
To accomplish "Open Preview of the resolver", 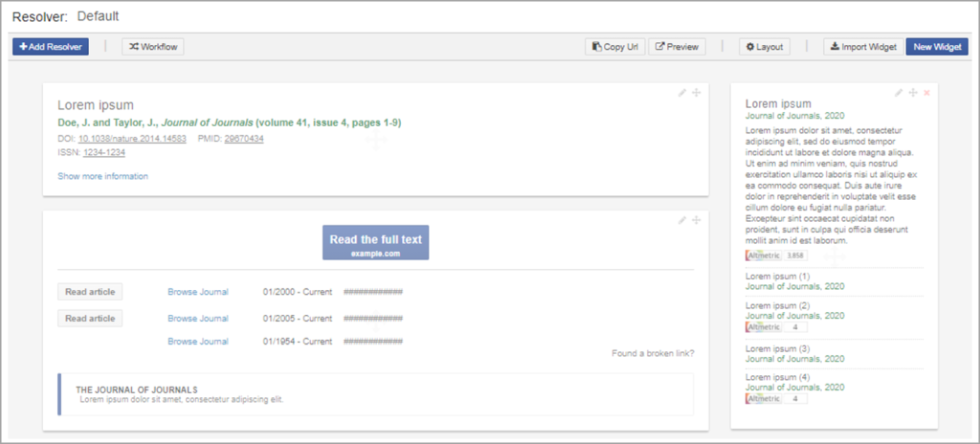I will pos(677,47).
